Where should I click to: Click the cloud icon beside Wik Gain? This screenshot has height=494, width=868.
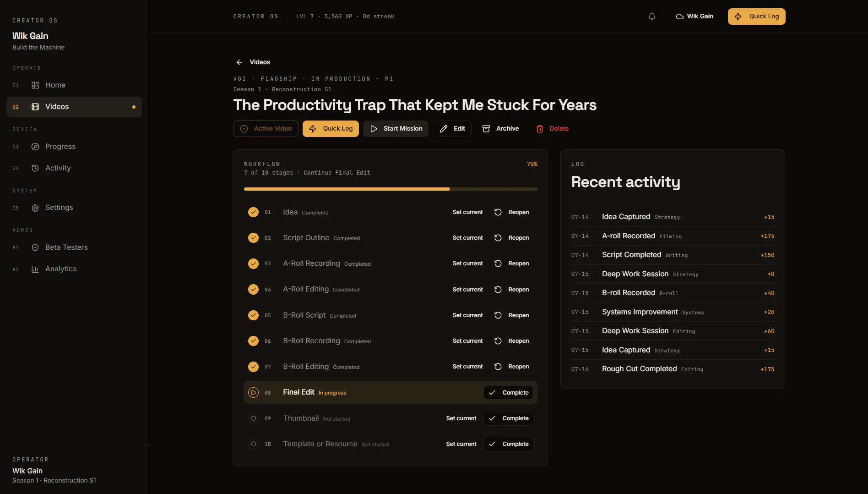tap(680, 16)
